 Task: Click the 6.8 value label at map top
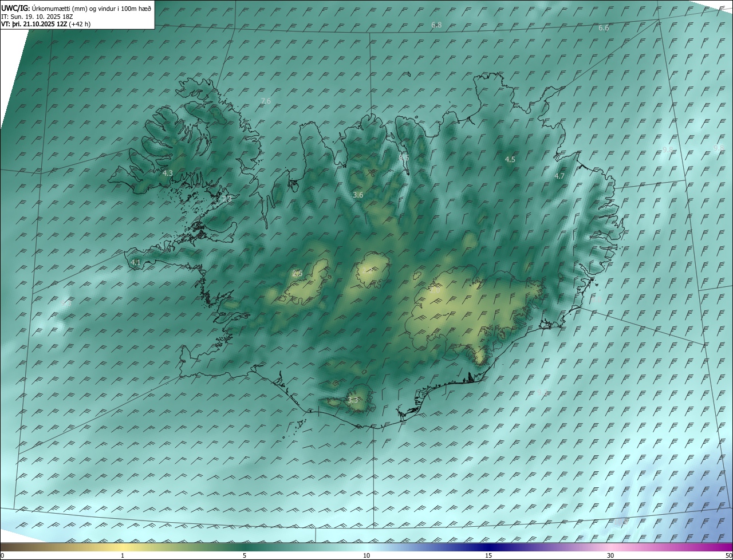436,25
